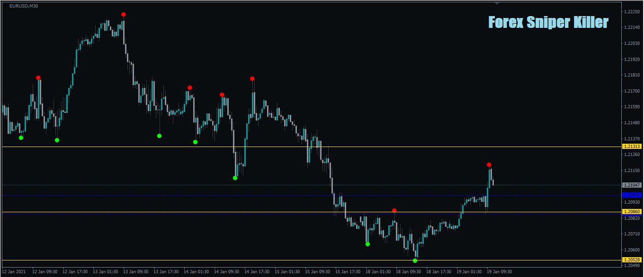Click the red dot above the 18 Jan consolidation
The height and width of the screenshot is (277, 644).
394,209
